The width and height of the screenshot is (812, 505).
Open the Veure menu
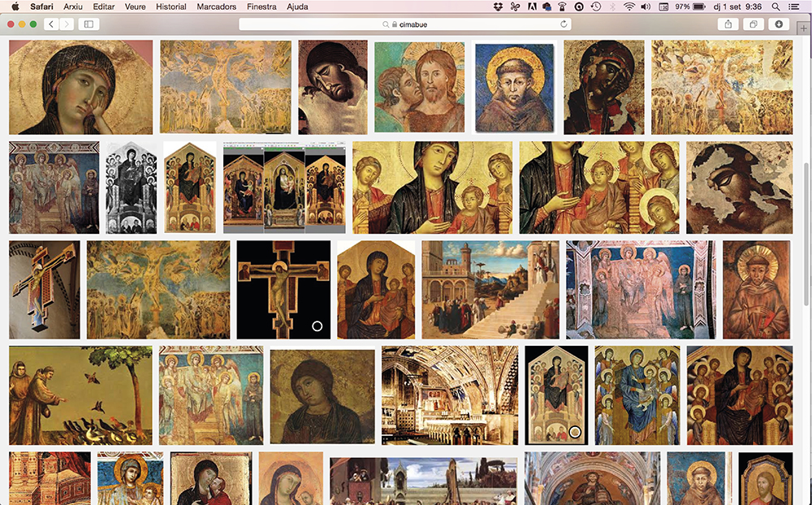135,6
